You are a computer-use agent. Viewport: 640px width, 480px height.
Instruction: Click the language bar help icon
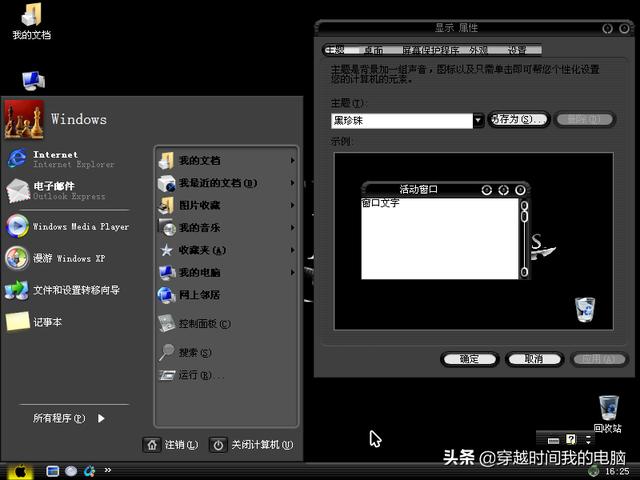pos(571,439)
